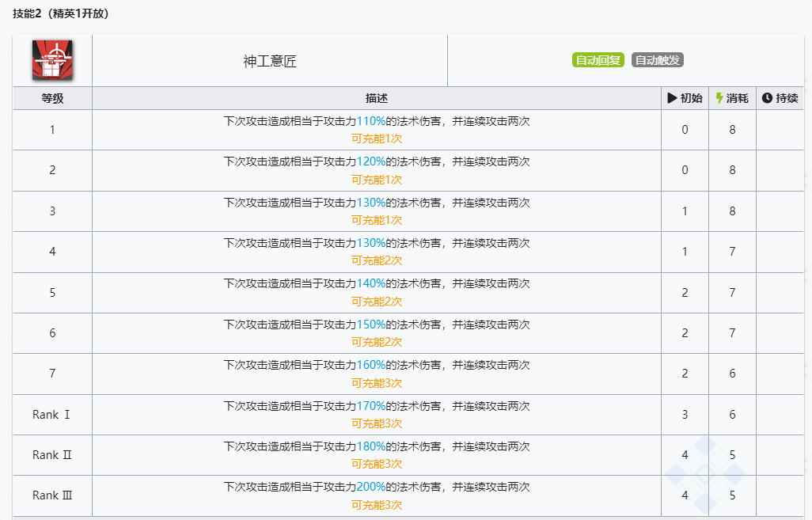Click the 等级 column header
This screenshot has width=812, height=520.
click(52, 98)
